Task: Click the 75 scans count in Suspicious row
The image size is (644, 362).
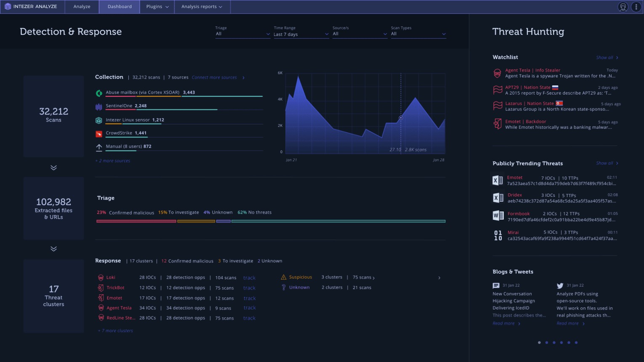Action: click(362, 277)
